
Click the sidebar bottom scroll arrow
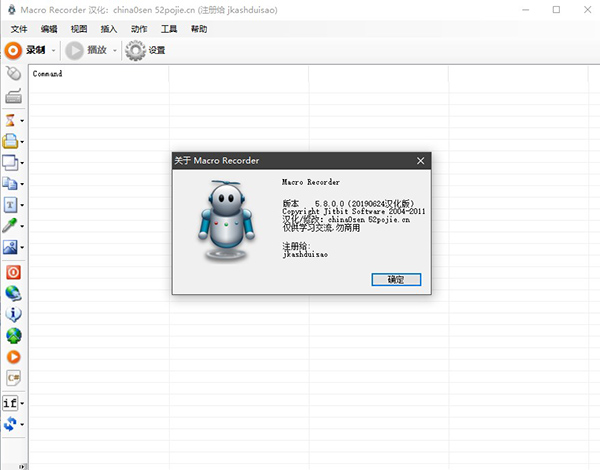point(23,466)
